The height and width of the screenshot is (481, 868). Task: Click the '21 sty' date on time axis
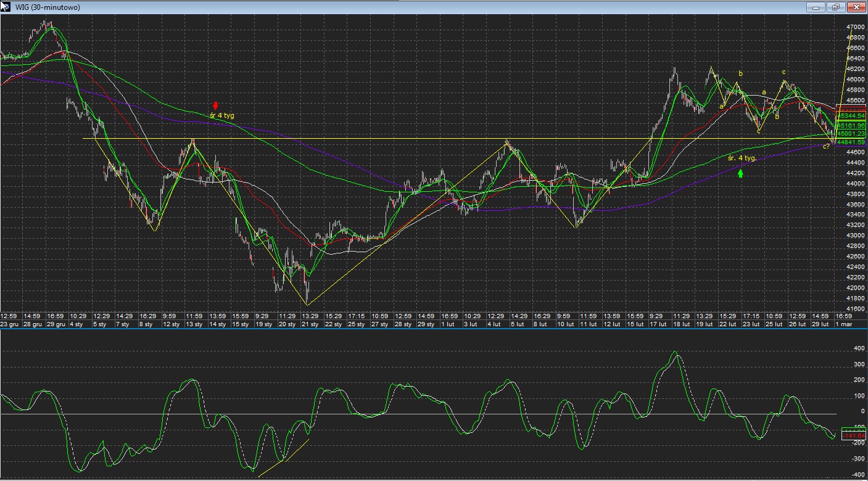click(x=310, y=324)
